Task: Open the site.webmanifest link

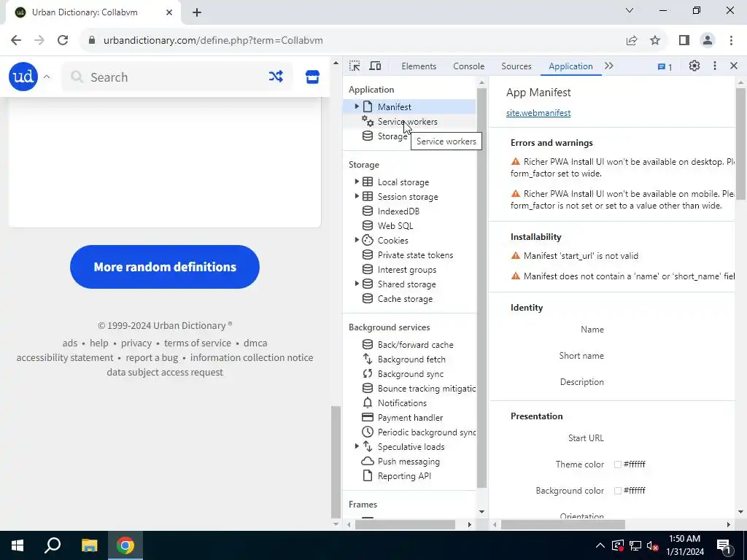Action: point(538,113)
